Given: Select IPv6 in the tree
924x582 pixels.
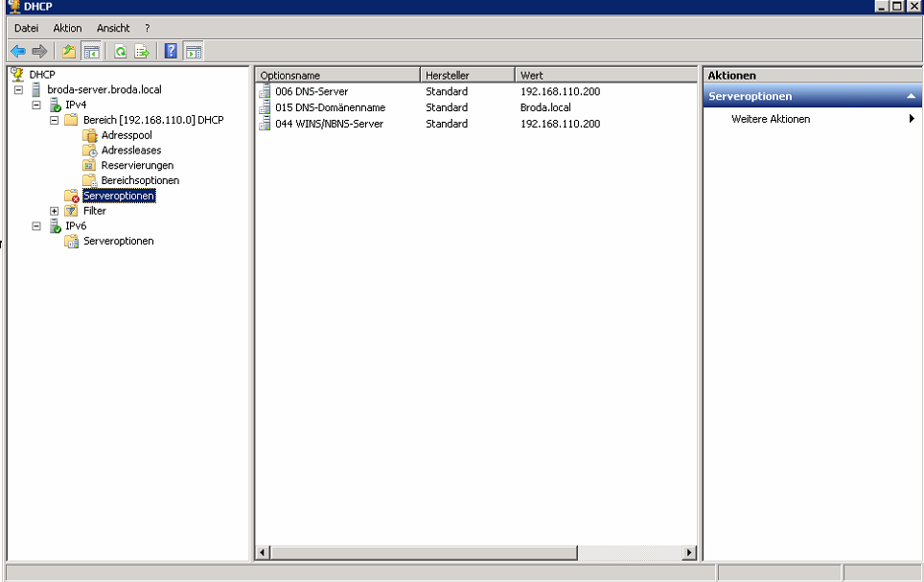Looking at the screenshot, I should click(76, 226).
